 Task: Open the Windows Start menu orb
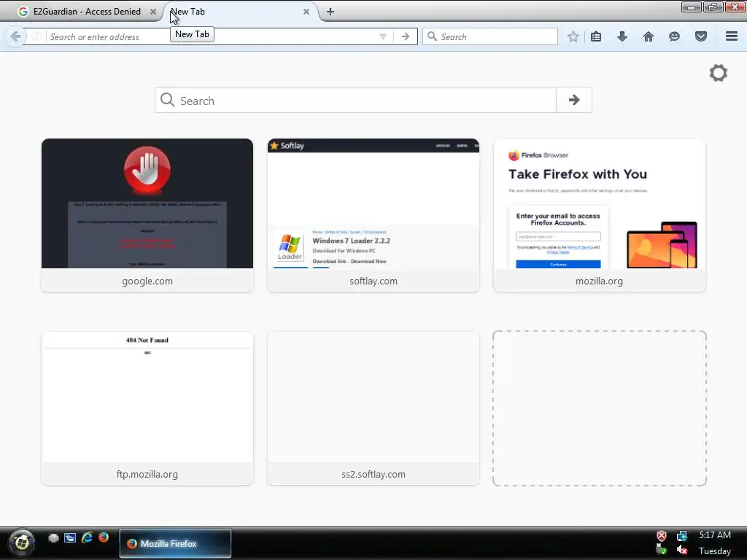[21, 542]
